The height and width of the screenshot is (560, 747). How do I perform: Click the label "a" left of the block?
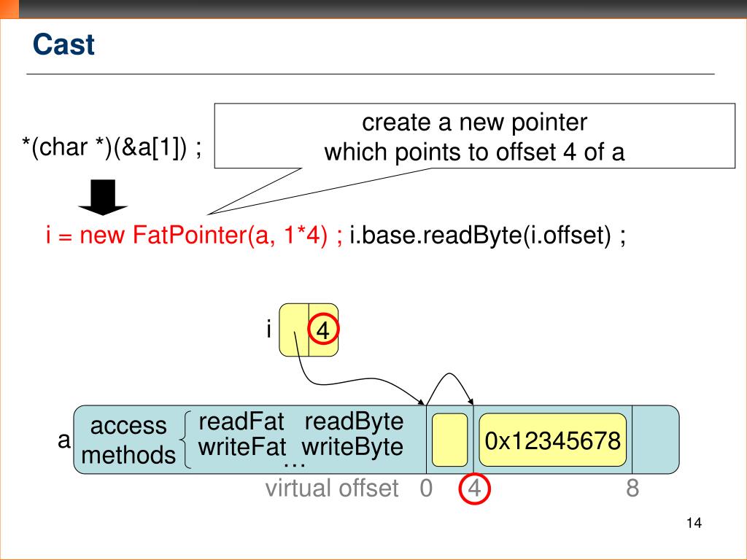pyautogui.click(x=64, y=440)
